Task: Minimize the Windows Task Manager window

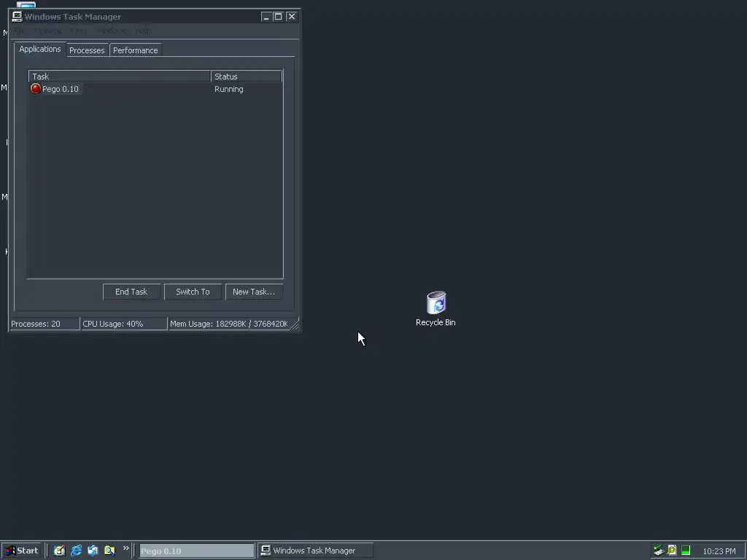Action: [x=266, y=17]
